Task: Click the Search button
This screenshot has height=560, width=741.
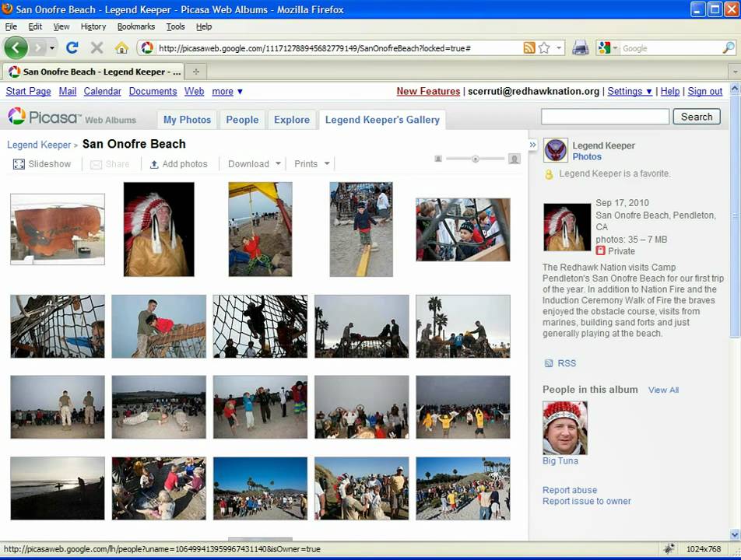Action: click(x=696, y=117)
